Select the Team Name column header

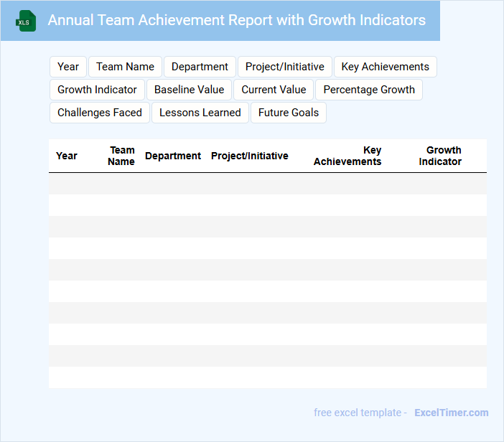[x=121, y=156]
